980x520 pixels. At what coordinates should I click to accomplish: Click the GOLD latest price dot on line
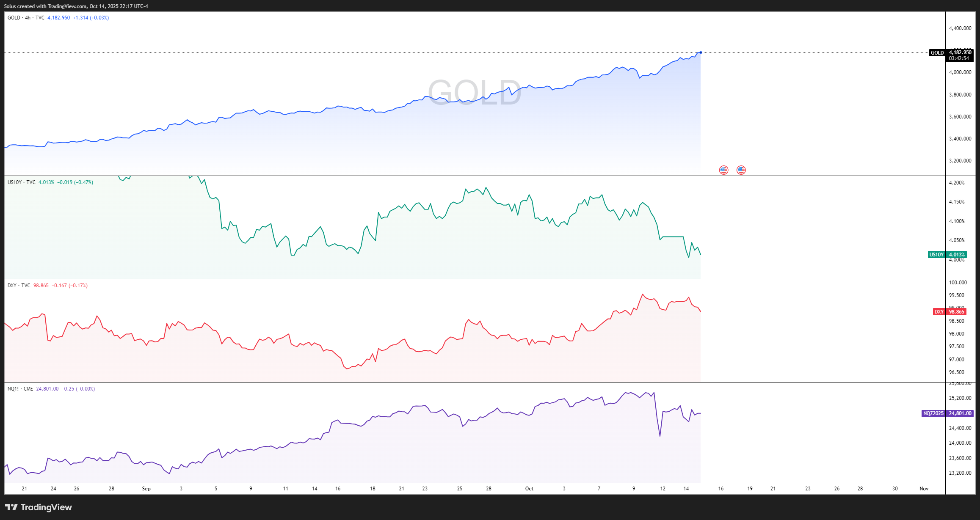(x=701, y=52)
